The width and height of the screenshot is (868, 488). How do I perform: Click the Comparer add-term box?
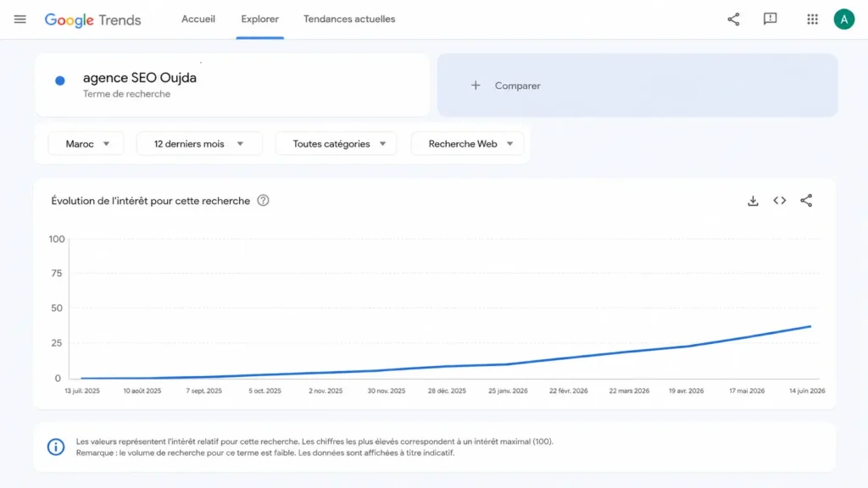click(x=637, y=86)
